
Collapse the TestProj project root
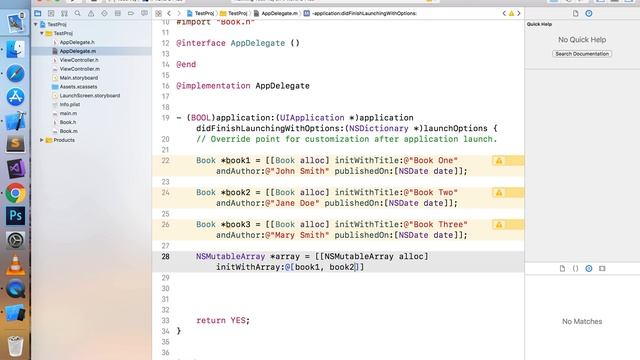click(36, 24)
